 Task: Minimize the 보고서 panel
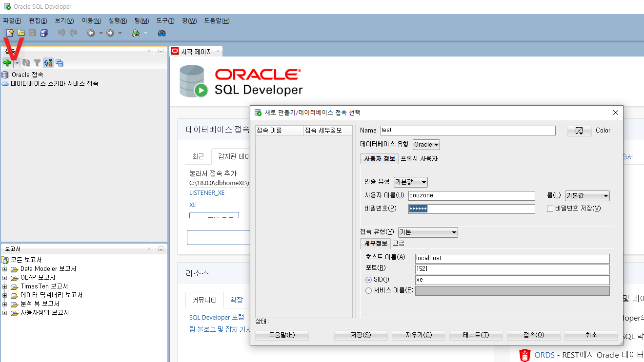pos(161,248)
